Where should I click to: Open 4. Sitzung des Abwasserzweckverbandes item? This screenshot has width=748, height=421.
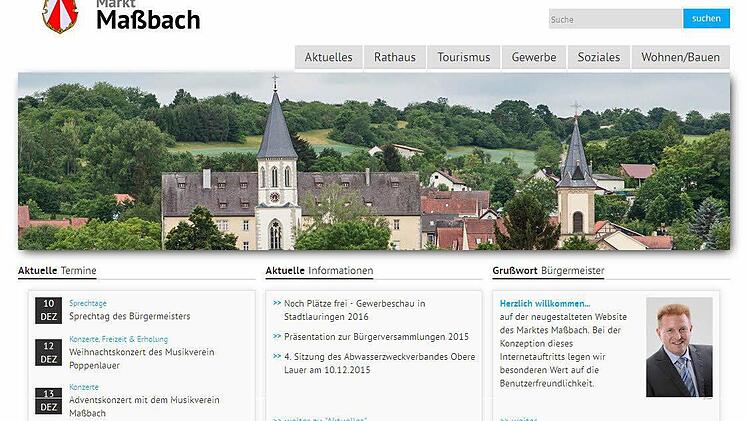click(380, 363)
